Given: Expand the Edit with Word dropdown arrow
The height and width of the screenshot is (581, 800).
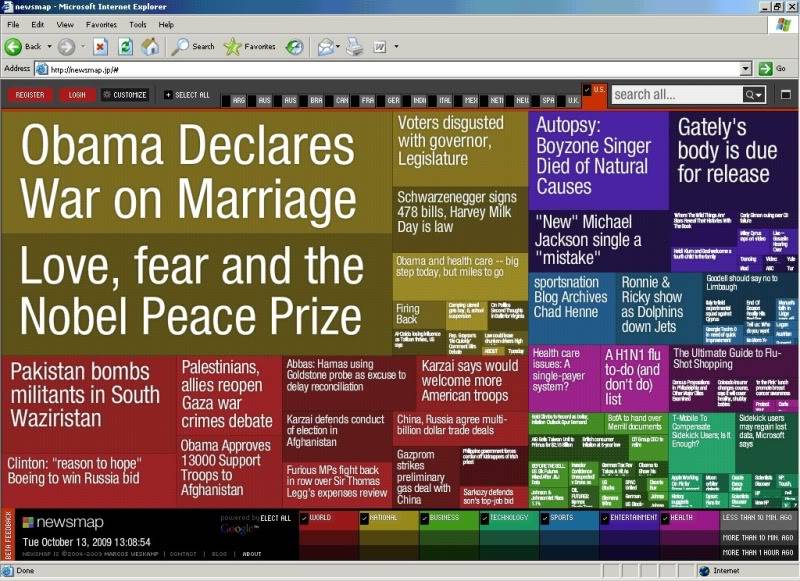Looking at the screenshot, I should [x=396, y=46].
